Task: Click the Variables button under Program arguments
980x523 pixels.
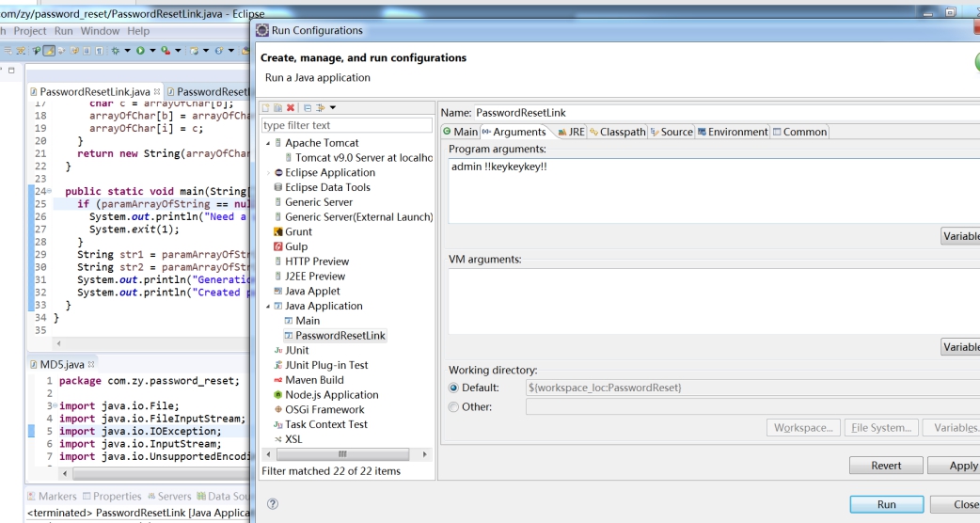Action: [960, 236]
